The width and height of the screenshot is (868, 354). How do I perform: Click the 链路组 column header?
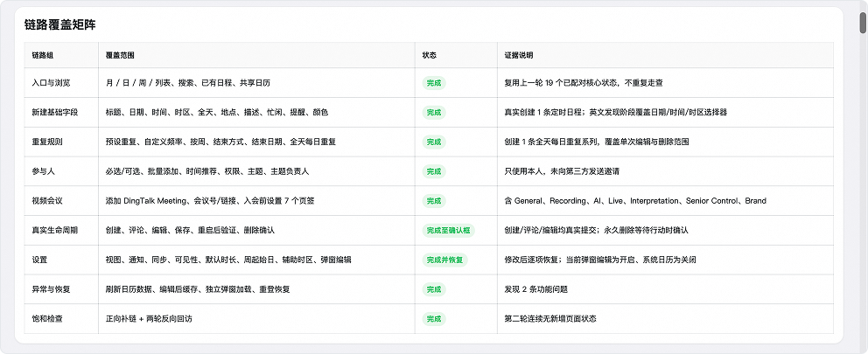pyautogui.click(x=43, y=55)
